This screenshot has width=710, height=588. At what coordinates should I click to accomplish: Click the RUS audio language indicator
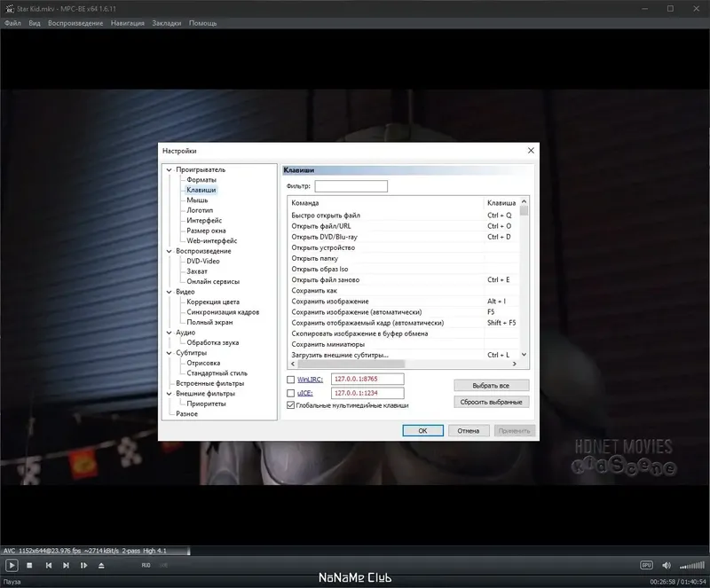[x=146, y=565]
